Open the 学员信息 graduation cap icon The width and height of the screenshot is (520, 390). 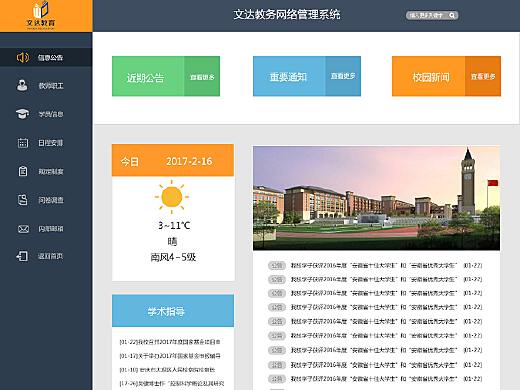click(22, 114)
